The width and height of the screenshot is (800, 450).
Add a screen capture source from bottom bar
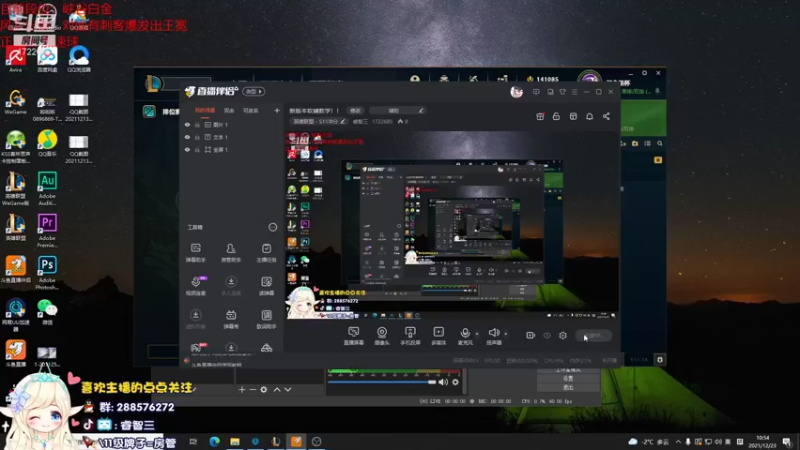[353, 336]
